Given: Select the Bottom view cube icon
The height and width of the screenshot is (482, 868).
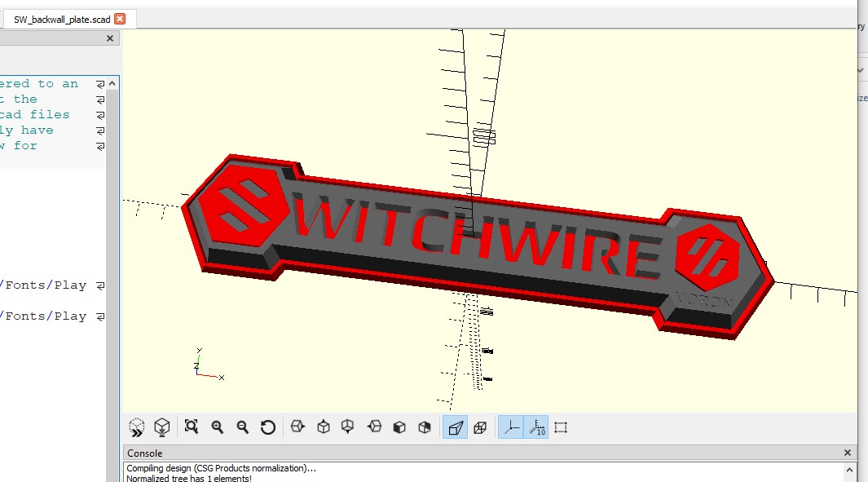Looking at the screenshot, I should pyautogui.click(x=348, y=427).
